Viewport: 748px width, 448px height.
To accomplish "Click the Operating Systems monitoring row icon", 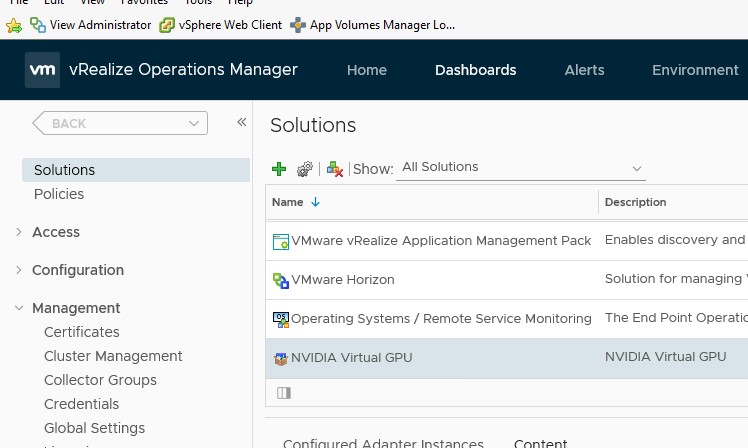I will (x=281, y=319).
